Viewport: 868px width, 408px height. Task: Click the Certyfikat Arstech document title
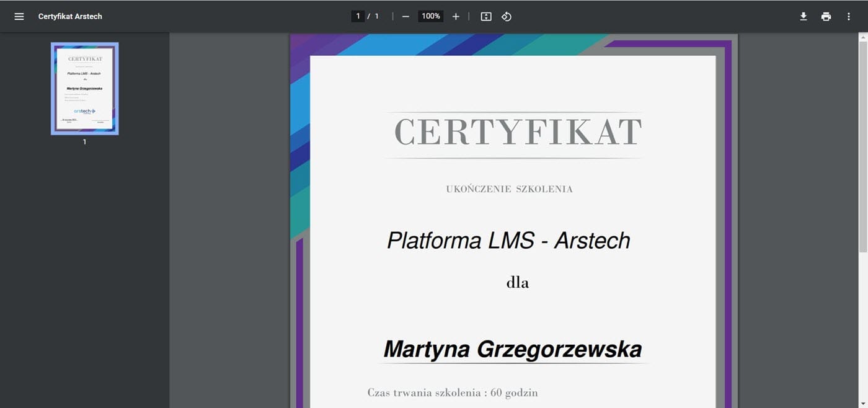[x=70, y=17]
